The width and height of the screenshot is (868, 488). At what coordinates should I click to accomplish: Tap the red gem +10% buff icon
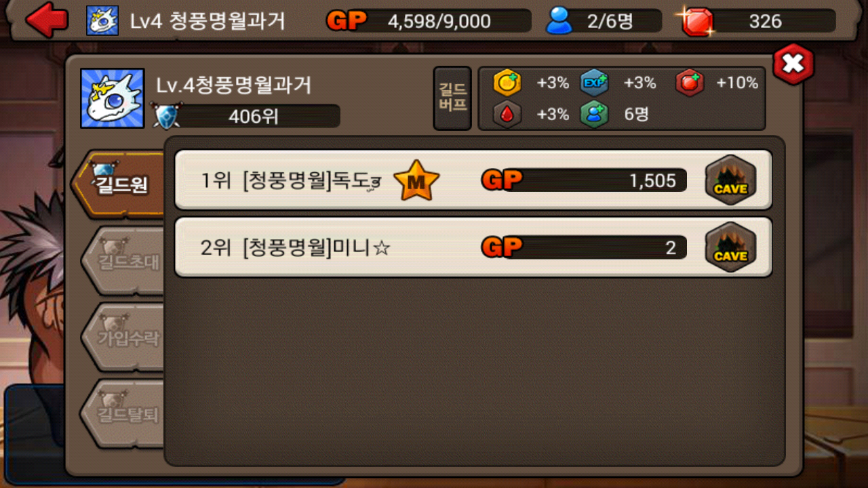coord(689,83)
